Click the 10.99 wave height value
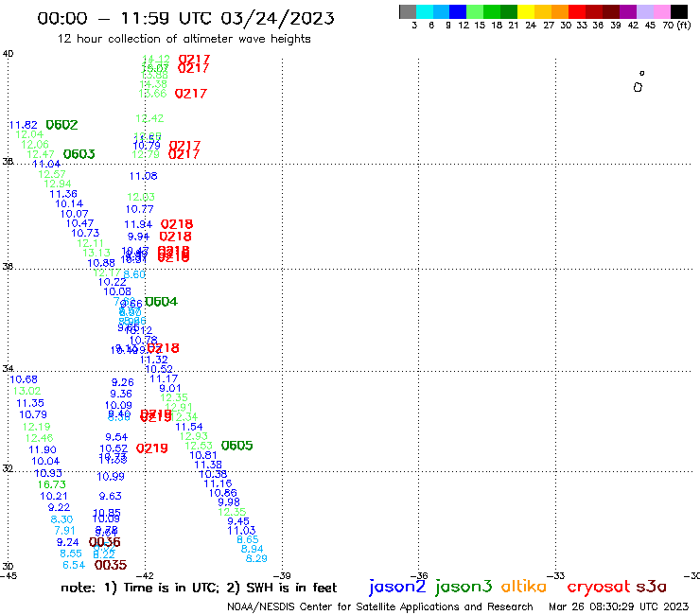The width and height of the screenshot is (700, 615). point(111,477)
